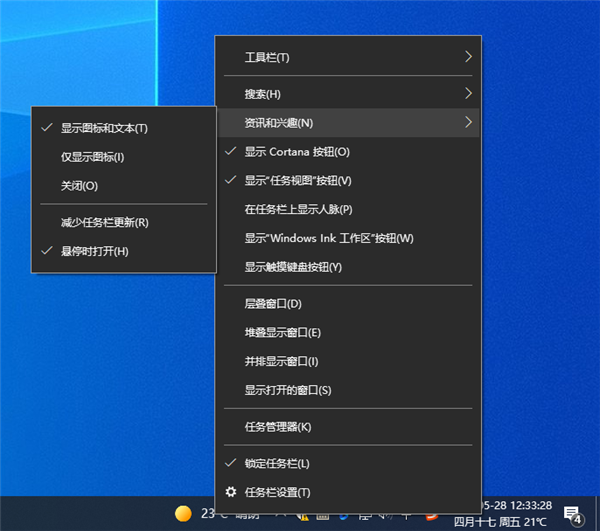
Task: Select 层叠窗口 menu item
Action: click(x=273, y=304)
